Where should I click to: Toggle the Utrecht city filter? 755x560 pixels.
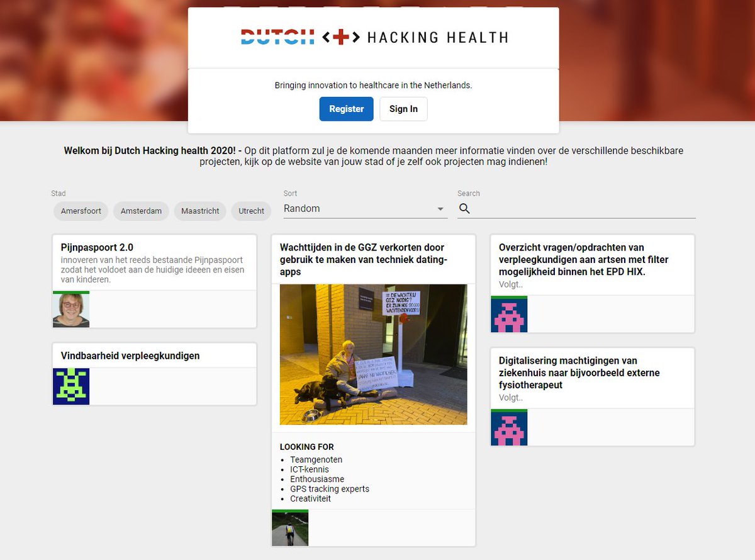click(251, 211)
